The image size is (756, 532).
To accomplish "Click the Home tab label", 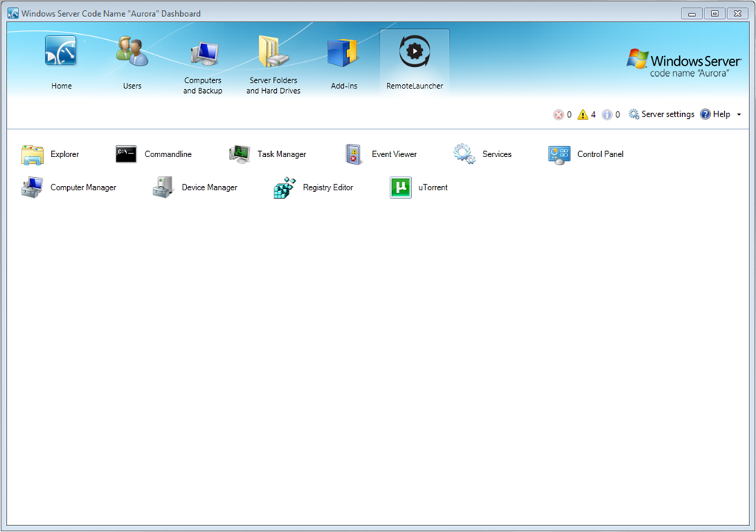I will pyautogui.click(x=61, y=86).
